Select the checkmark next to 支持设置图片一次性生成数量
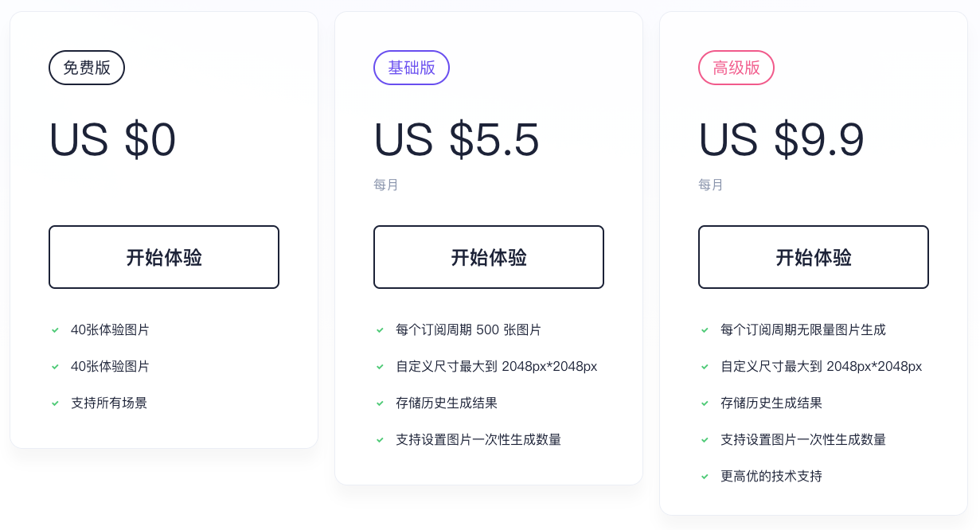Viewport: 980px width, 530px height. (x=380, y=440)
